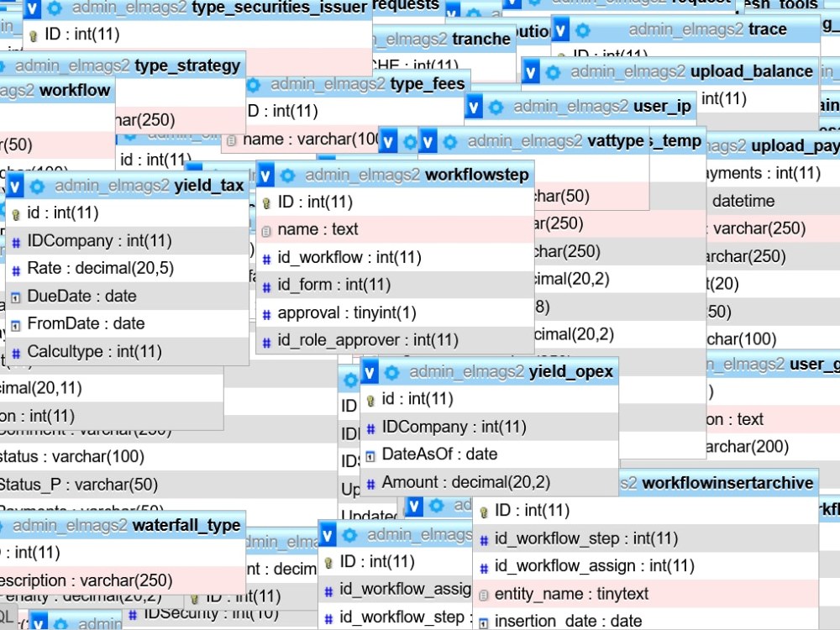Image resolution: width=840 pixels, height=630 pixels.
Task: Collapse trace table with its V toggle
Action: [560, 30]
